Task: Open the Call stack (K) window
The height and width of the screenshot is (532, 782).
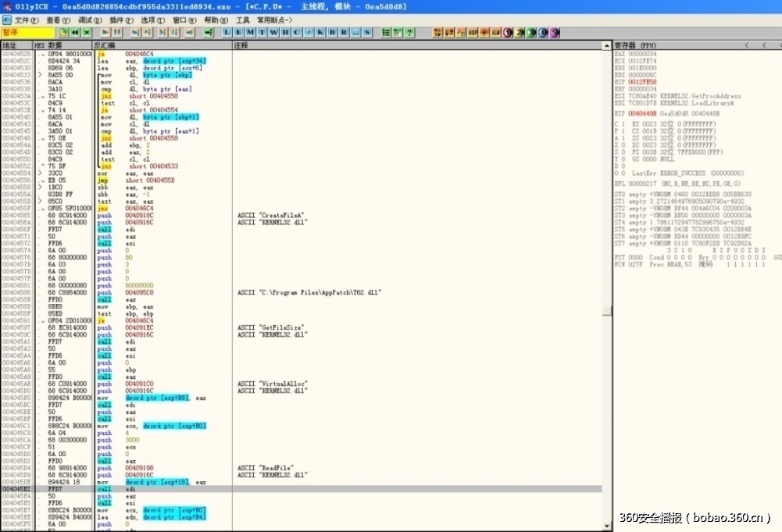Action: click(320, 32)
